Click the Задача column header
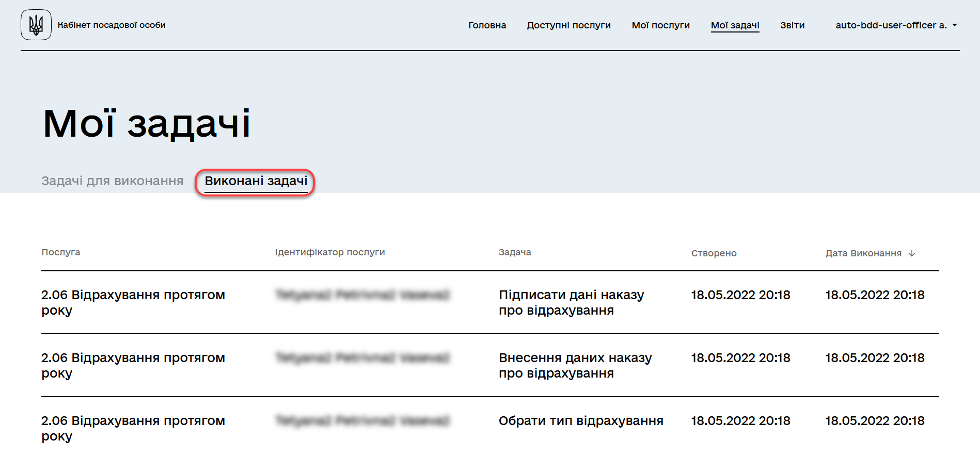 (515, 252)
